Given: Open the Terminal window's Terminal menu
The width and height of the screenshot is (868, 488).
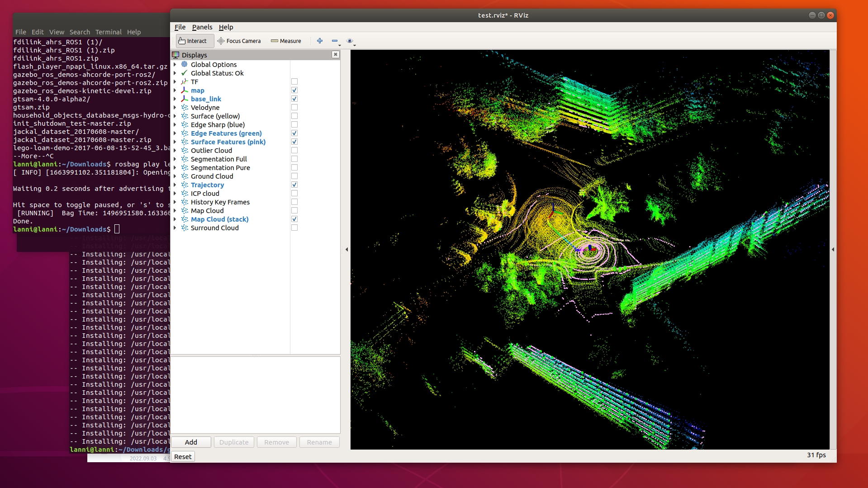Looking at the screenshot, I should coord(109,32).
